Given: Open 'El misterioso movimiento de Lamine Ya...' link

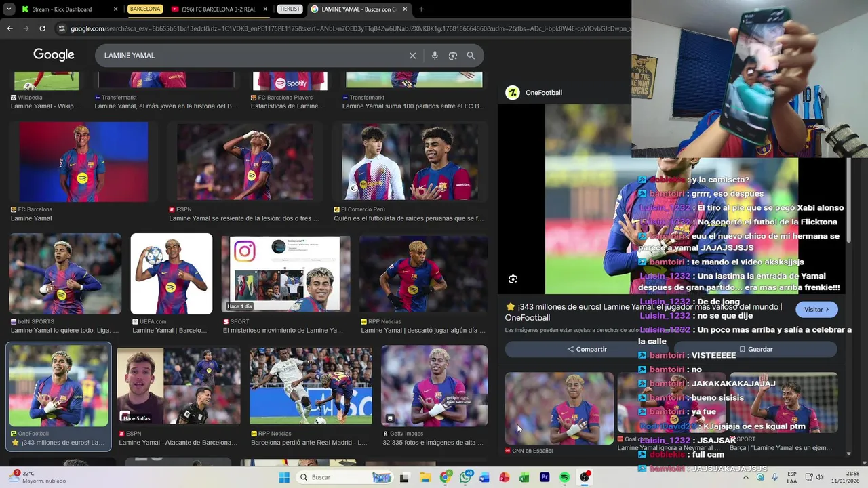Looking at the screenshot, I should click(283, 331).
